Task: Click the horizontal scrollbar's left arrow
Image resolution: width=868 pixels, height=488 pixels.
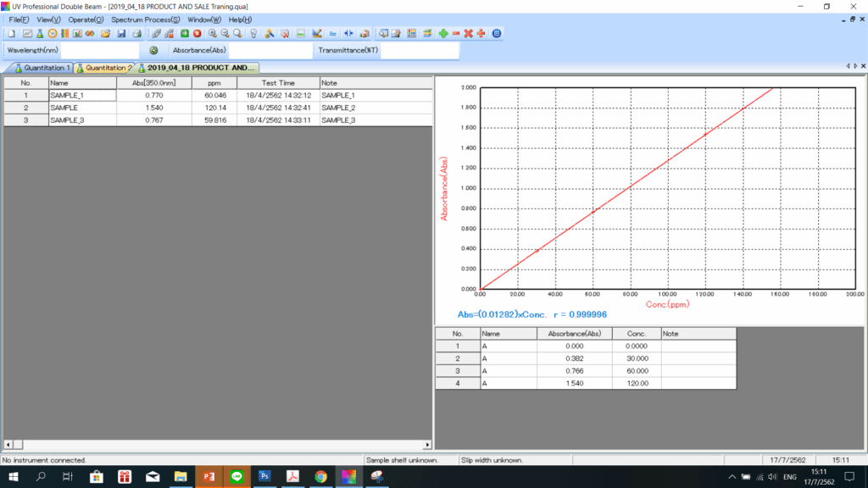Action: point(8,444)
